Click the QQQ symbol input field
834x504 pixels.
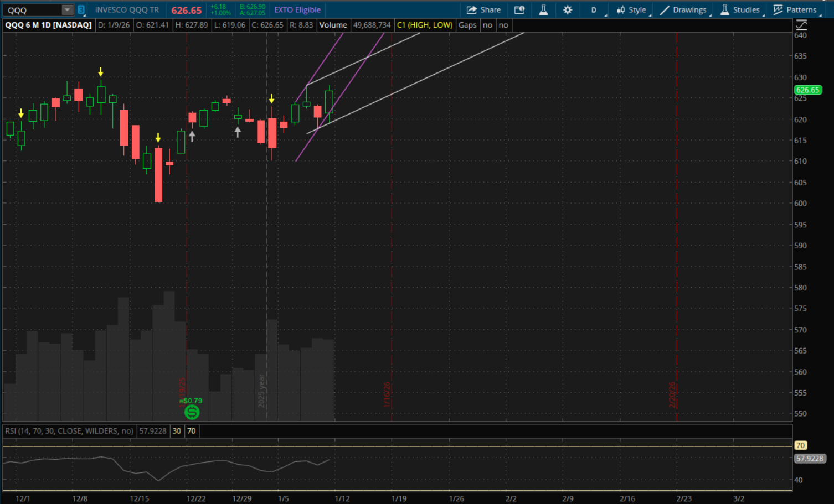coord(32,10)
